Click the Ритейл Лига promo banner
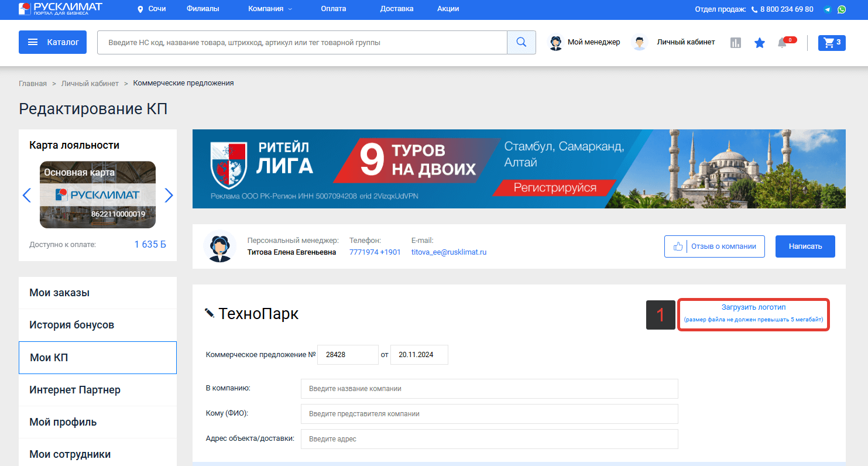 click(519, 169)
